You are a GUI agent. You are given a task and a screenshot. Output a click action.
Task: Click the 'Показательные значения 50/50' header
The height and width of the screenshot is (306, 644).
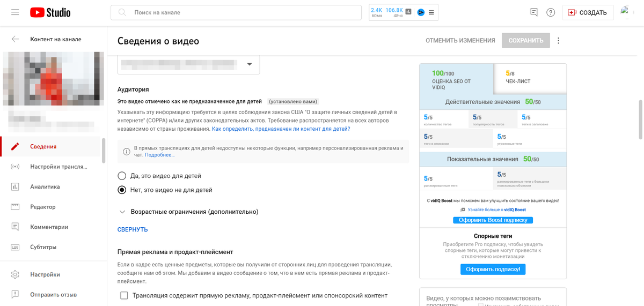(x=493, y=159)
